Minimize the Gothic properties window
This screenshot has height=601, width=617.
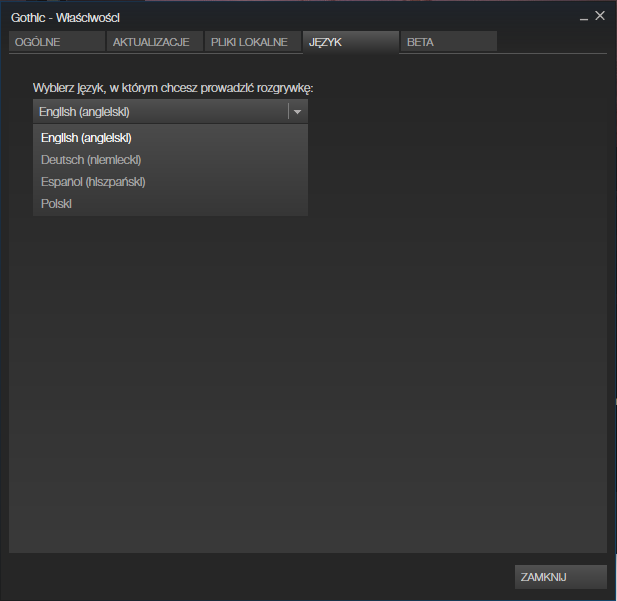point(584,18)
